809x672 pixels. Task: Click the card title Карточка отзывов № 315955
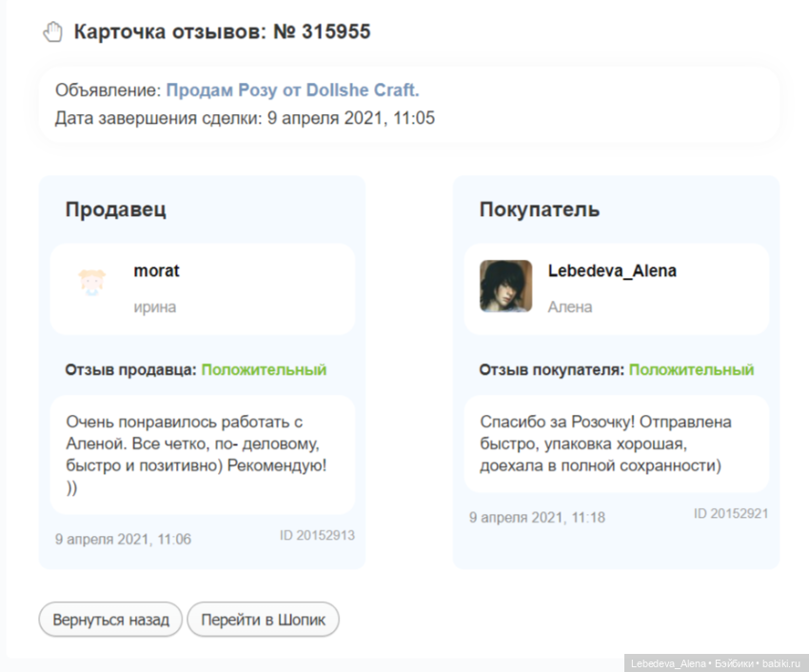click(222, 32)
